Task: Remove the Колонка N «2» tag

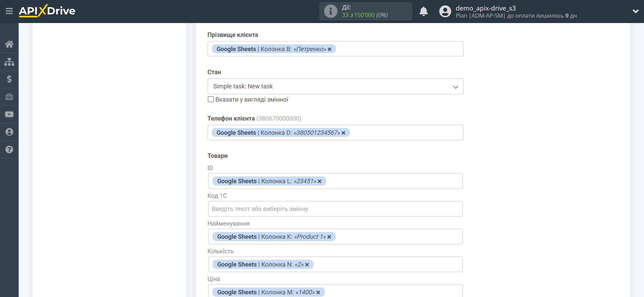Action: click(307, 264)
